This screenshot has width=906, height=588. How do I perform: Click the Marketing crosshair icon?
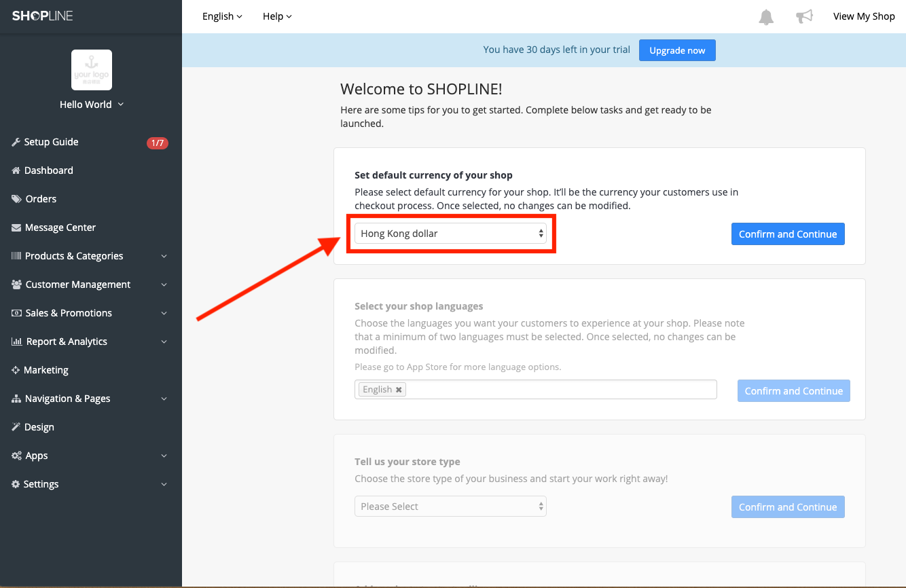(x=16, y=370)
